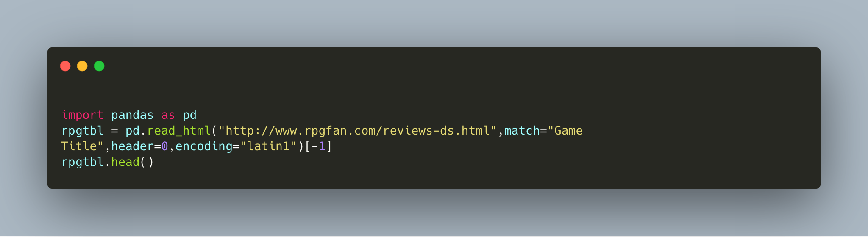Image resolution: width=868 pixels, height=237 pixels.
Task: Click 'rpgtbl' on the last code line
Action: 83,162
